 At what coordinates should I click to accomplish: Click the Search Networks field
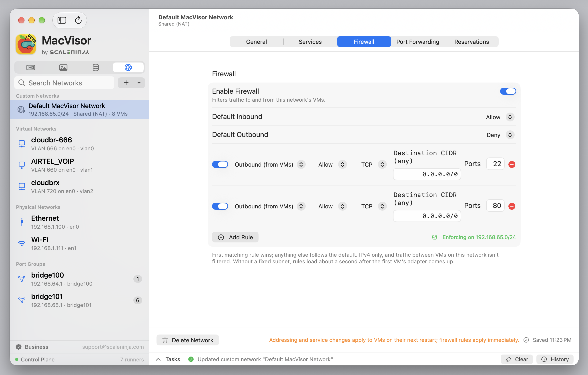[64, 83]
